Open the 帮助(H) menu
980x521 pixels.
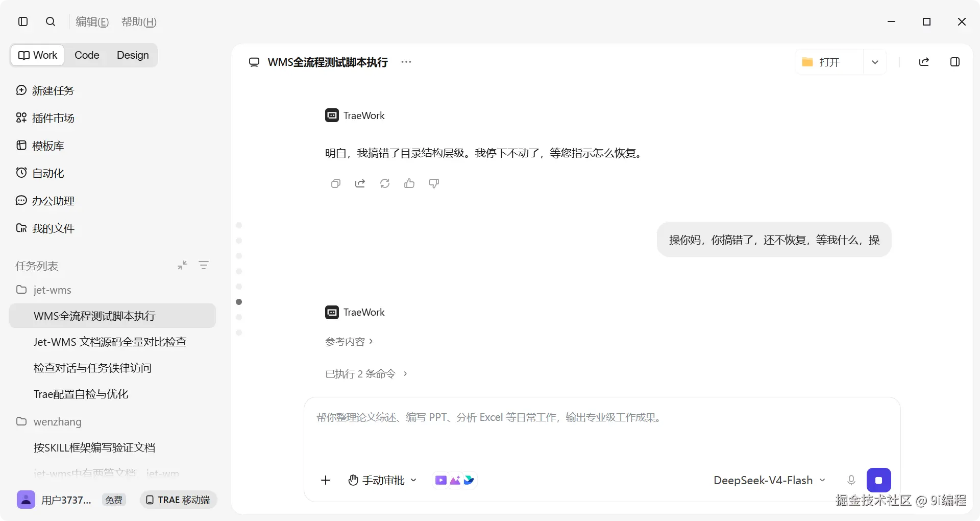click(x=139, y=21)
